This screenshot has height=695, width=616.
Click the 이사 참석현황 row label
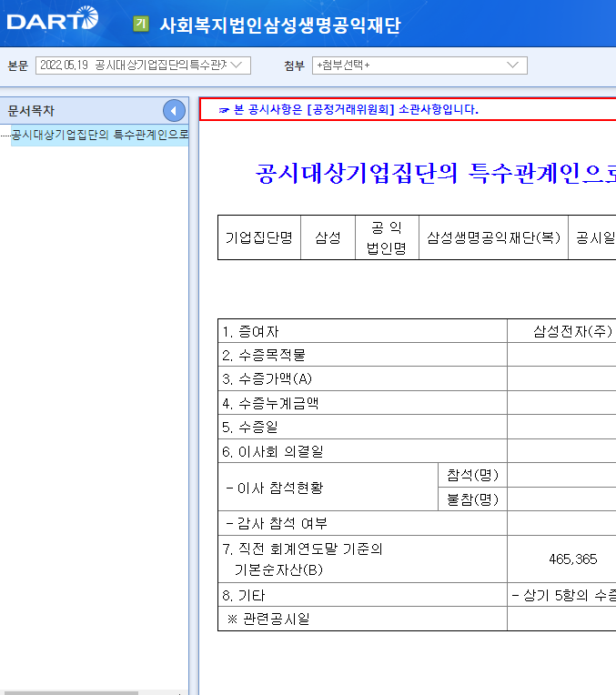click(328, 488)
